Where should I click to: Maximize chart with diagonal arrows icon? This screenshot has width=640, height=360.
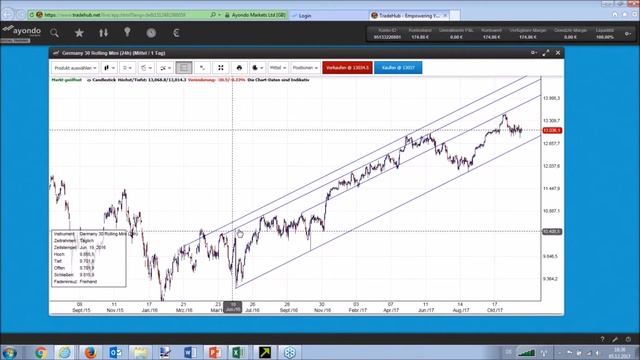tap(546, 53)
